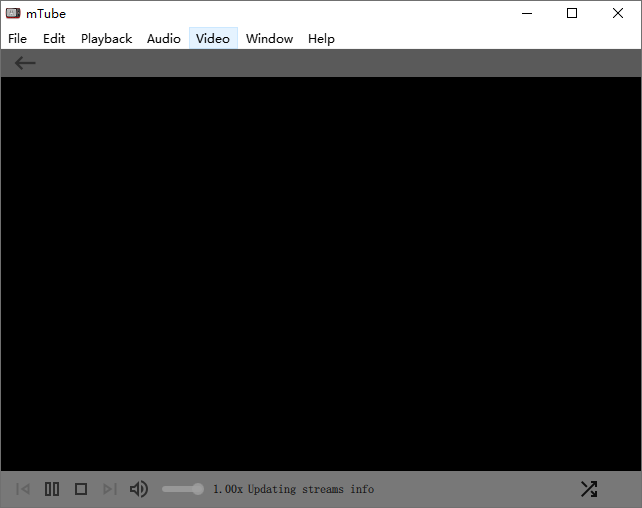
Task: Maximize the mTube window
Action: click(572, 14)
